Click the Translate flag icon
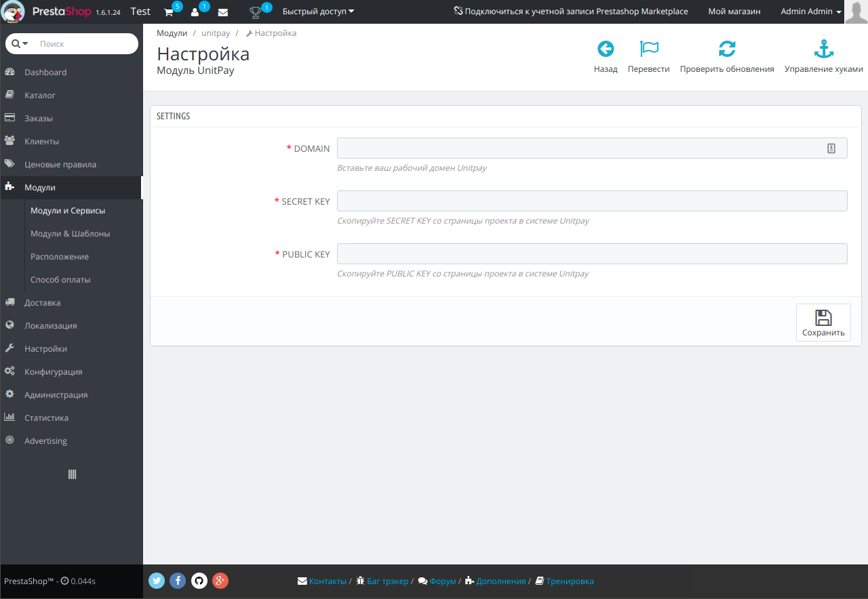The image size is (868, 599). (649, 49)
